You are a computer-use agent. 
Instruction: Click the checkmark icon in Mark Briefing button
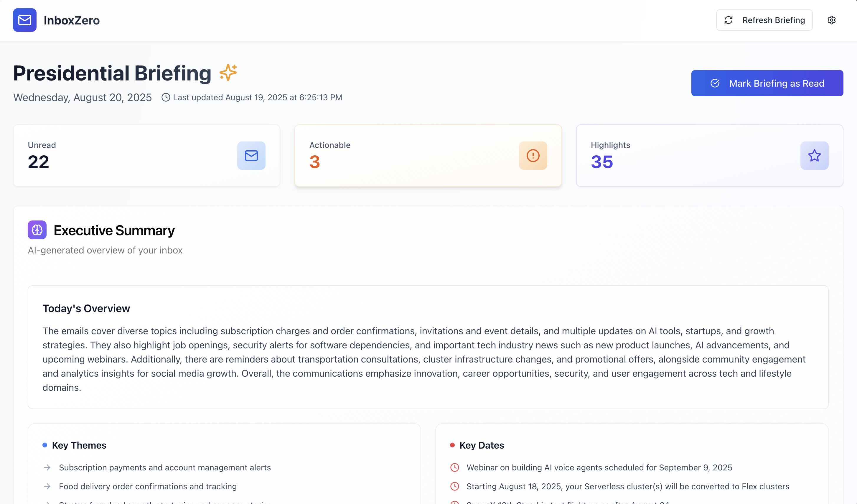(x=716, y=83)
